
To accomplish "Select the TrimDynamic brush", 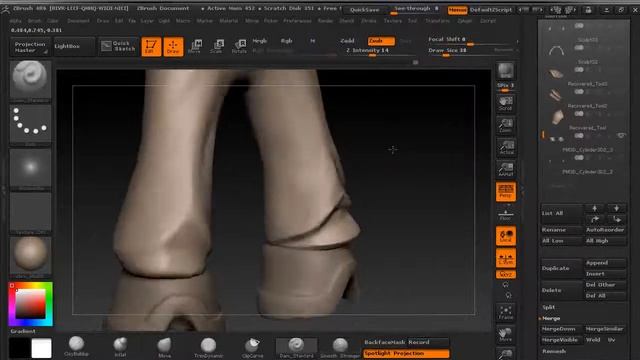I will click(208, 347).
